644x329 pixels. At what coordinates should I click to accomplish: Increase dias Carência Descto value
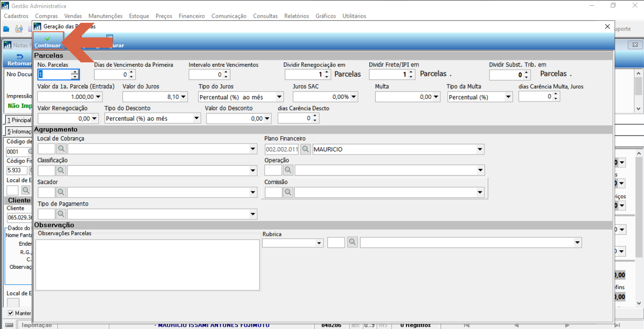[x=315, y=116]
